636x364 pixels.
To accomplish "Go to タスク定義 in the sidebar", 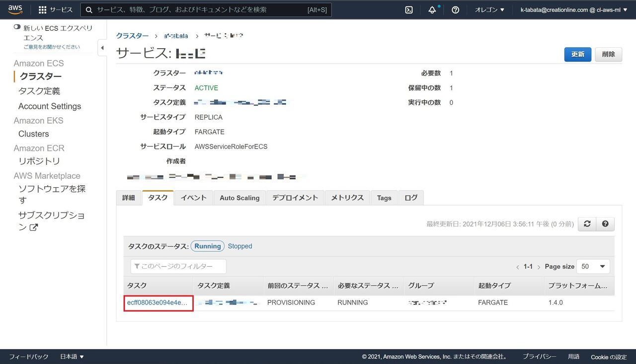I will [x=39, y=91].
